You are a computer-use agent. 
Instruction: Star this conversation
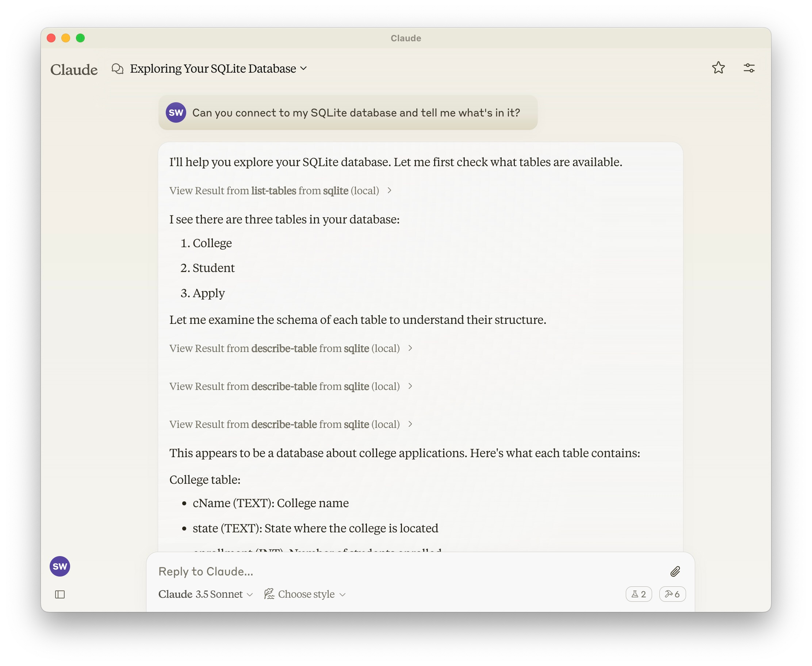click(718, 68)
